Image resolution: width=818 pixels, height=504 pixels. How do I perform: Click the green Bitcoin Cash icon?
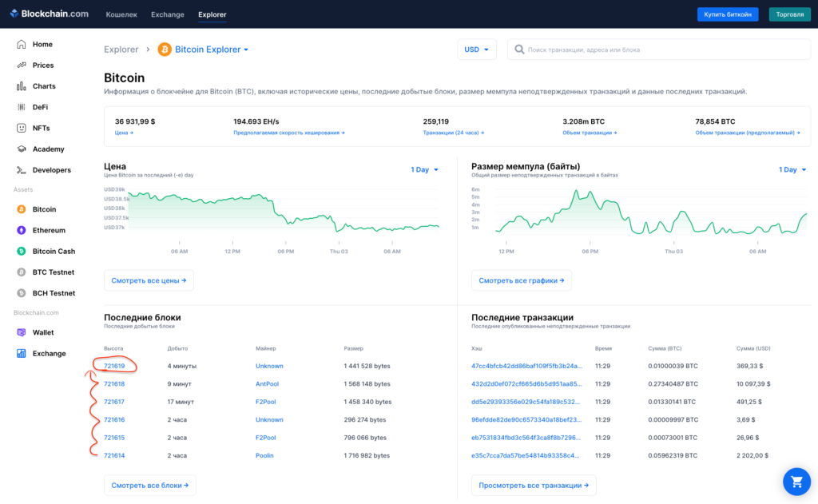tap(22, 251)
